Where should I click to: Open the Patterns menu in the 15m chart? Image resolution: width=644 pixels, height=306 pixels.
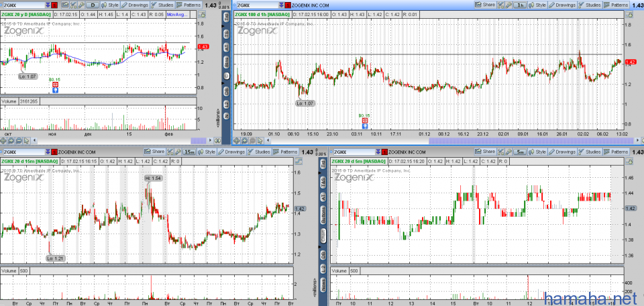tap(286, 152)
